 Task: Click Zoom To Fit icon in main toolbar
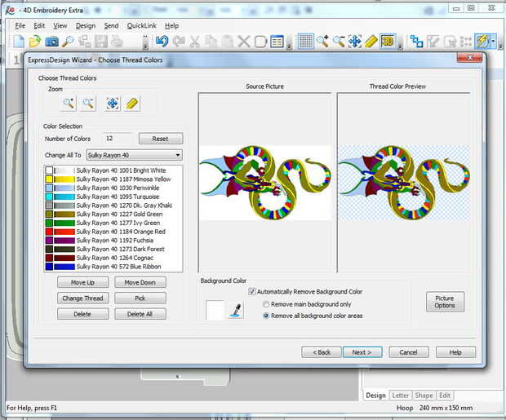(355, 42)
